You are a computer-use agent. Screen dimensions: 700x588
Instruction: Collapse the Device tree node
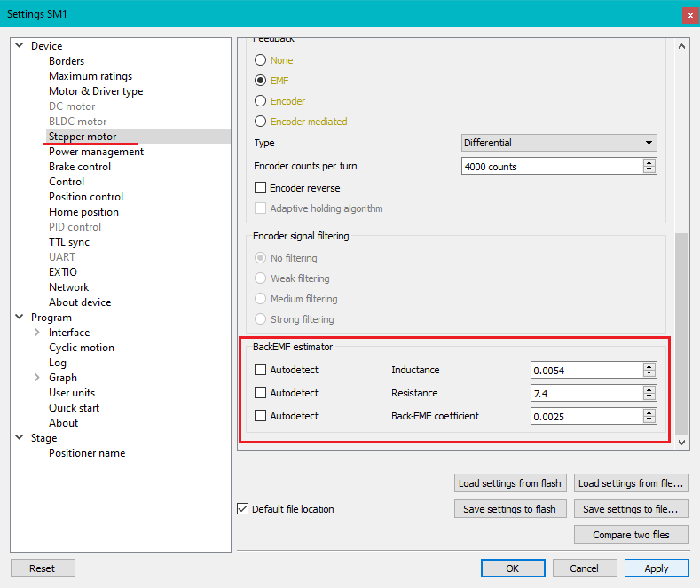[x=19, y=46]
